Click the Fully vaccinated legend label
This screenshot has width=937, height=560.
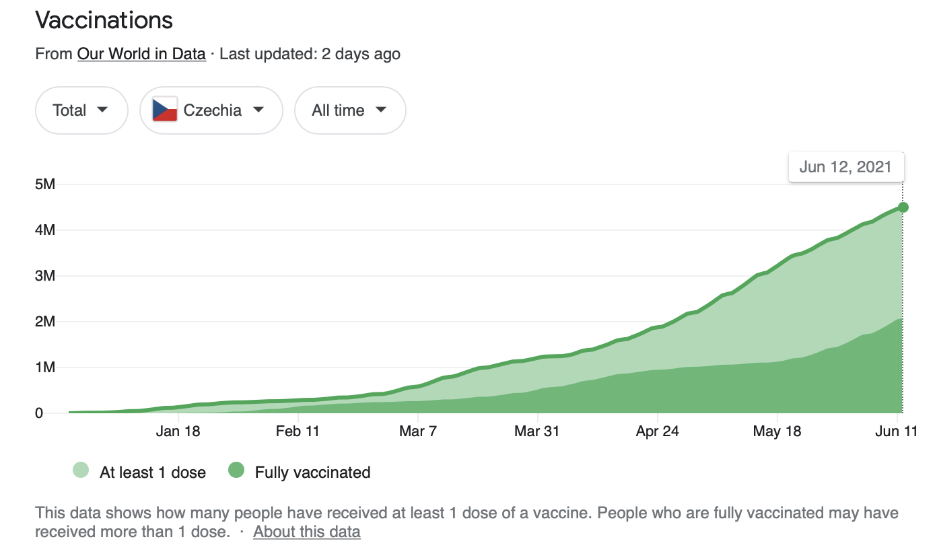[x=312, y=473]
